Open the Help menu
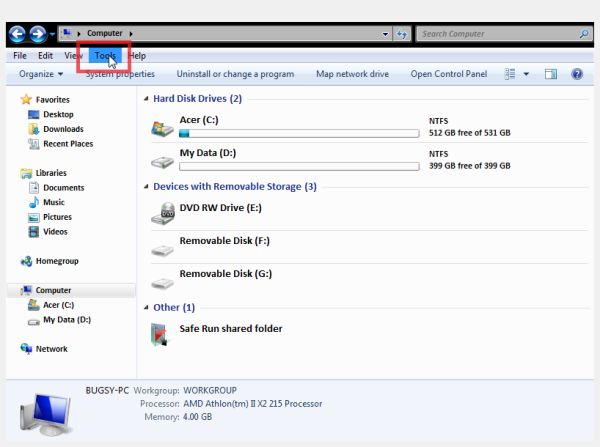Image resolution: width=600 pixels, height=447 pixels. [x=137, y=56]
